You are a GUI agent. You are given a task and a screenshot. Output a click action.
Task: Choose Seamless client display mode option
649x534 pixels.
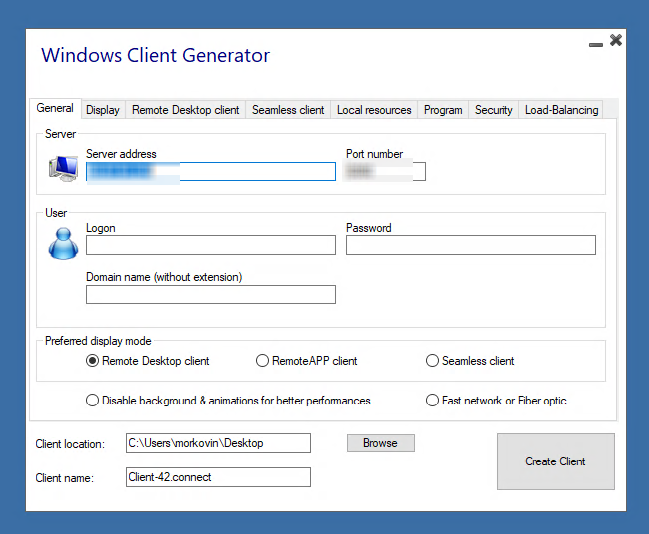[x=433, y=361]
